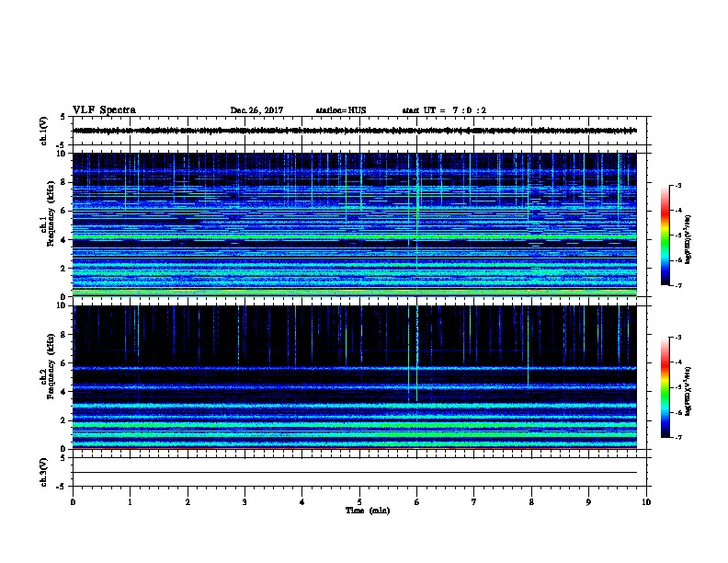Click the "9" tick label on the time axis
This screenshot has width=728, height=563.
(x=588, y=501)
